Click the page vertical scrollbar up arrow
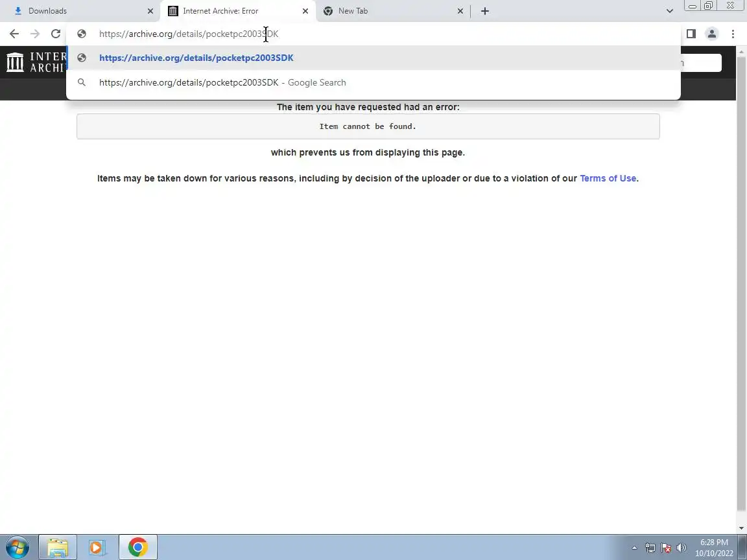This screenshot has height=560, width=747. tap(741, 51)
